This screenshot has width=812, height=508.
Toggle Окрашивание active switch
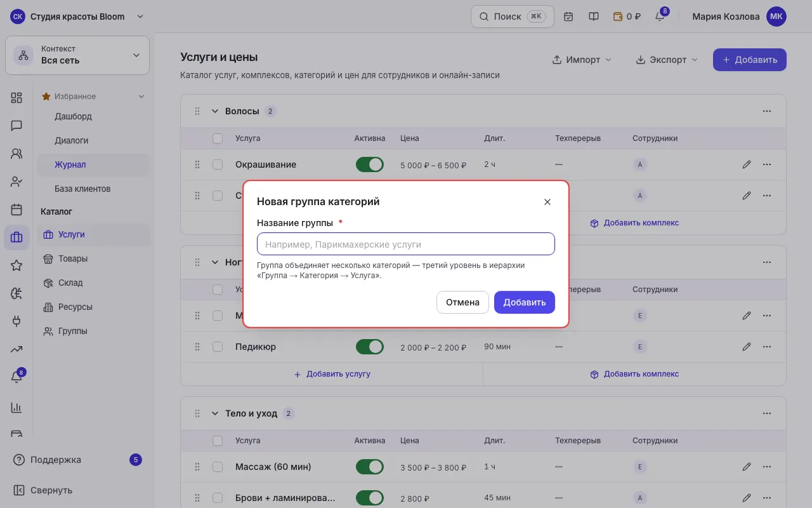[370, 164]
